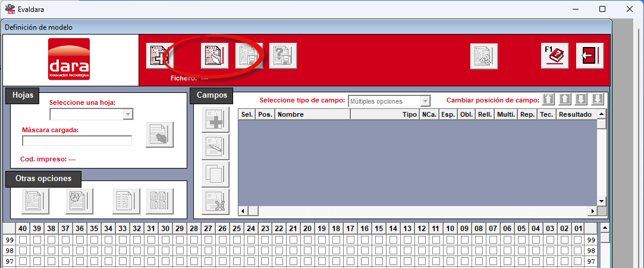Click the Fichero label in red toolbar
Image resolution: width=644 pixels, height=268 pixels.
pos(184,77)
